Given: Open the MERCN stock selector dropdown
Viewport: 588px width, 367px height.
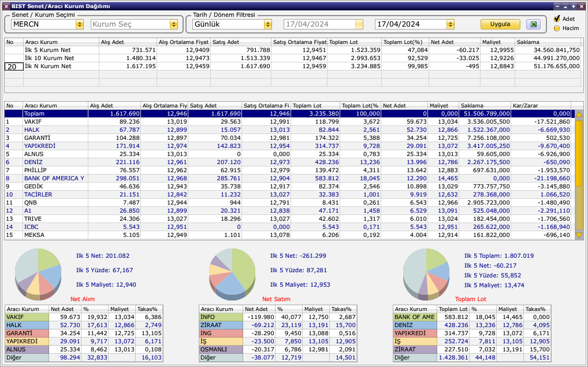Looking at the screenshot, I should 80,24.
